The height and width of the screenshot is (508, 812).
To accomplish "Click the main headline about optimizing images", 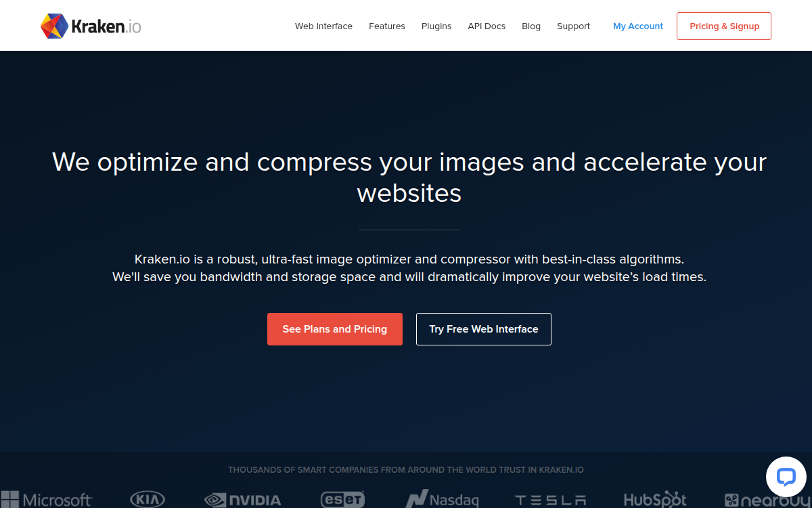I will tap(409, 177).
